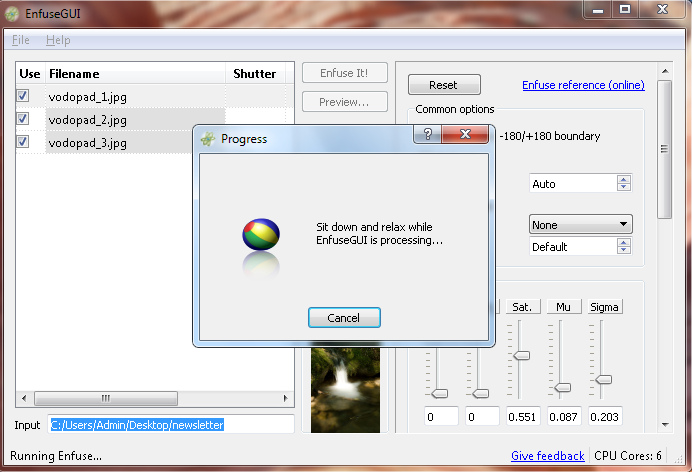
Task: Increase the Auto spinbox value
Action: tap(624, 179)
